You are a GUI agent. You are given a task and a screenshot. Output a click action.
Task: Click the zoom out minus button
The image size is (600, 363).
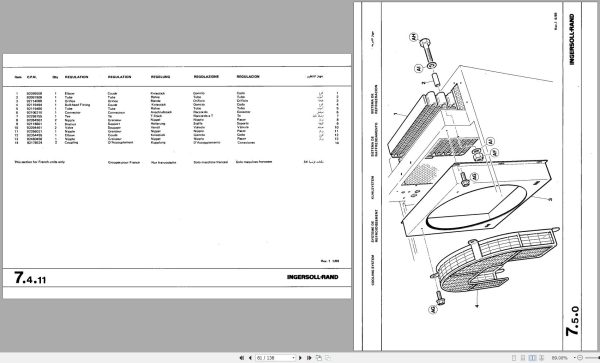[580, 358]
